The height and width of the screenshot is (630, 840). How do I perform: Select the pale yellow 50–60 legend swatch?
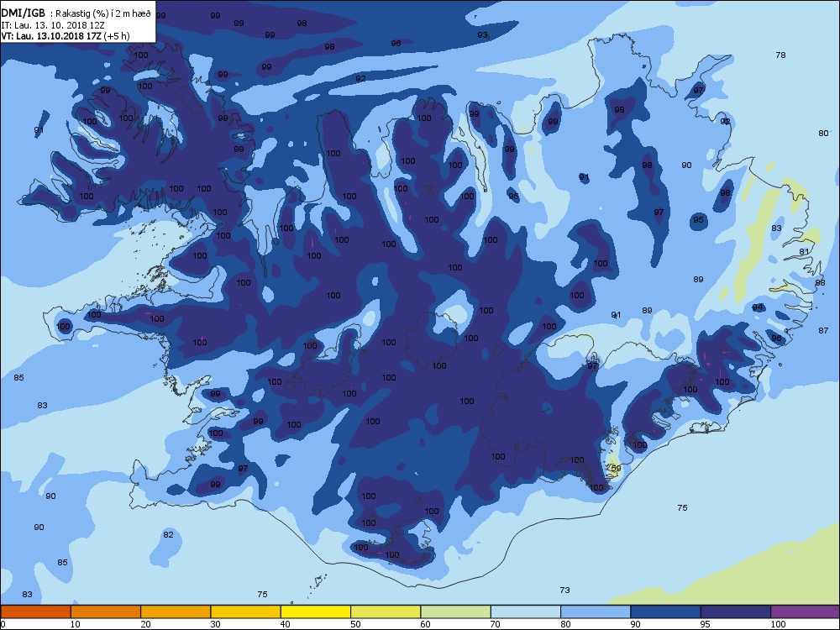click(x=386, y=612)
